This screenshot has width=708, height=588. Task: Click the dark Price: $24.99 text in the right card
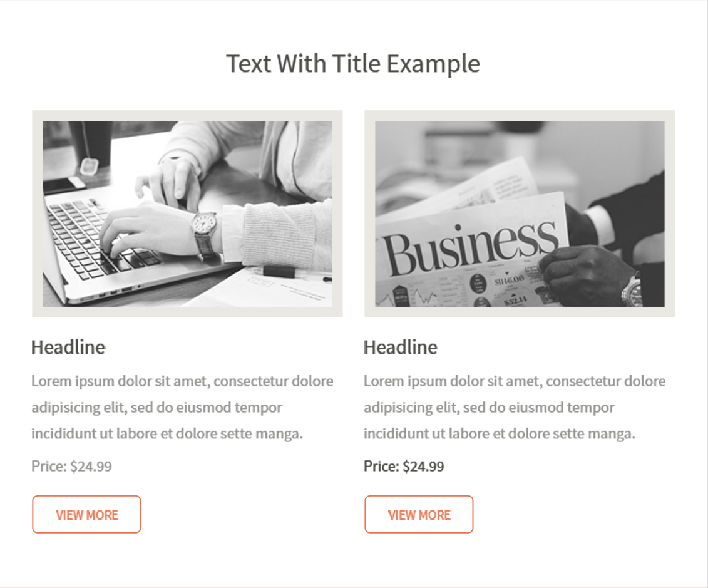coord(404,467)
